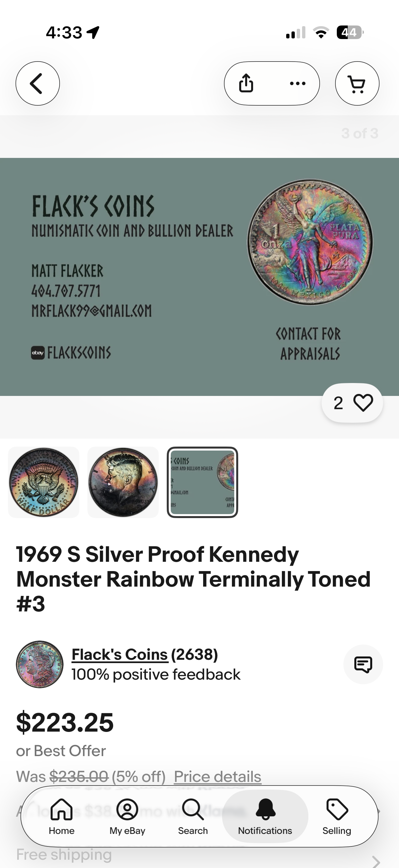This screenshot has height=868, width=399.
Task: Toggle the heart watchlist button
Action: (x=352, y=403)
